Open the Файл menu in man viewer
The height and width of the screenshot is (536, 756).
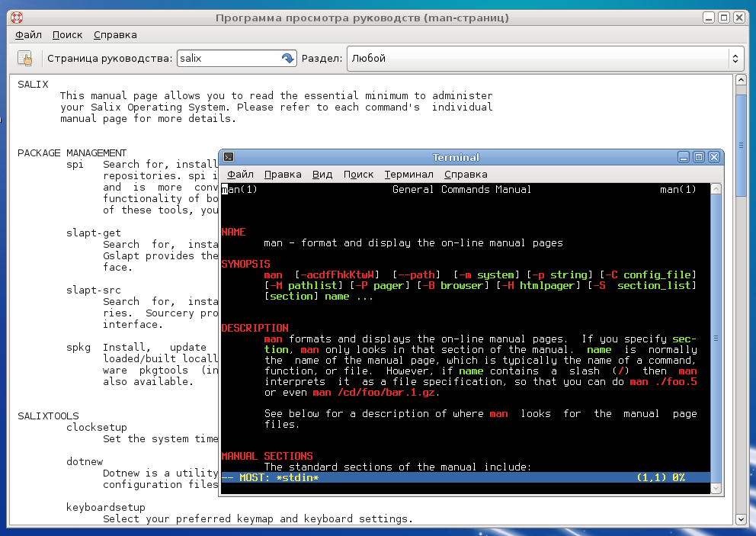click(28, 35)
